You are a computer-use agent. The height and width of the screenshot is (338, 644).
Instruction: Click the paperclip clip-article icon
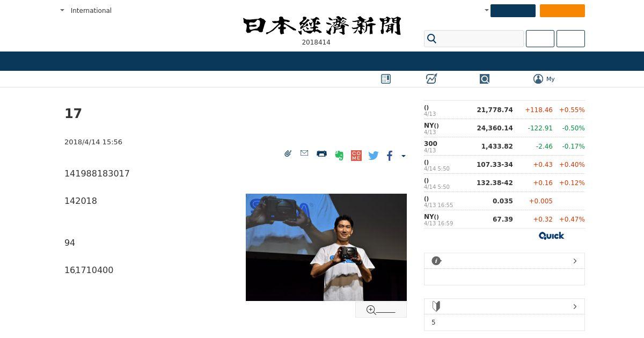pyautogui.click(x=288, y=153)
